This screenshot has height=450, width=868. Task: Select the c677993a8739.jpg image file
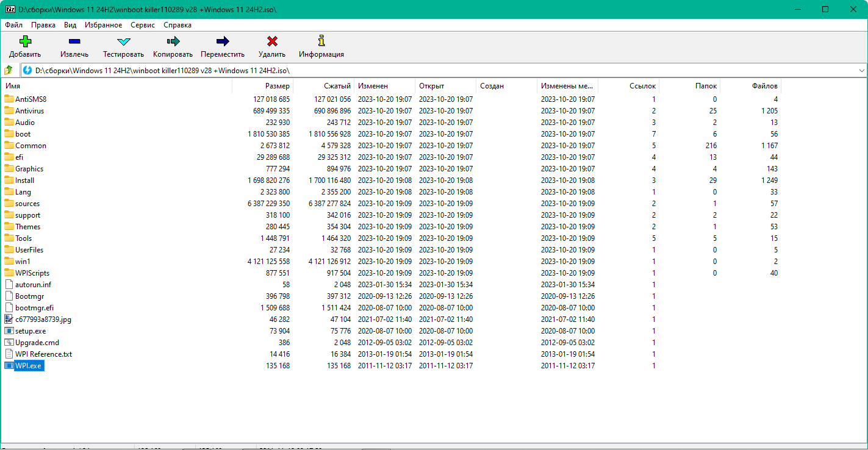click(43, 320)
